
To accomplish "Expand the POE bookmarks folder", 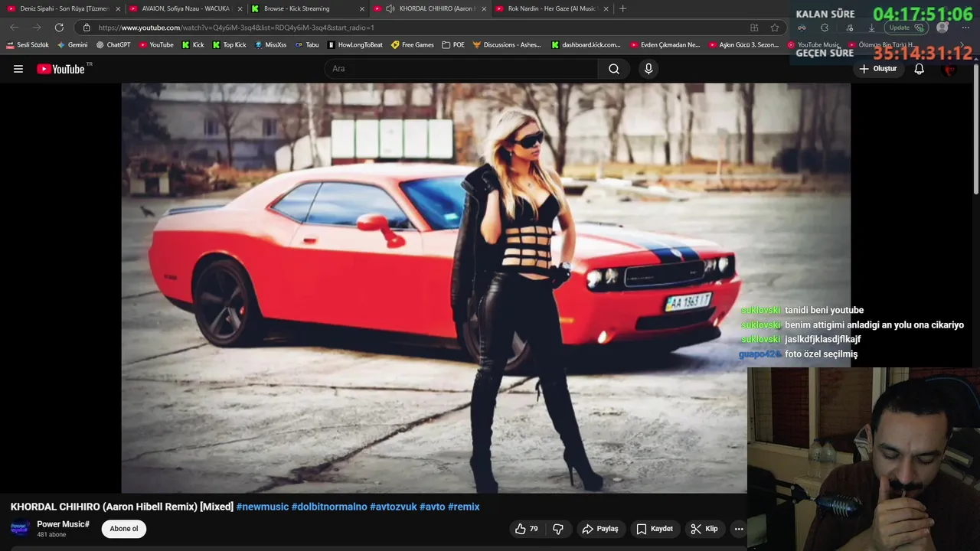I will 453,45.
